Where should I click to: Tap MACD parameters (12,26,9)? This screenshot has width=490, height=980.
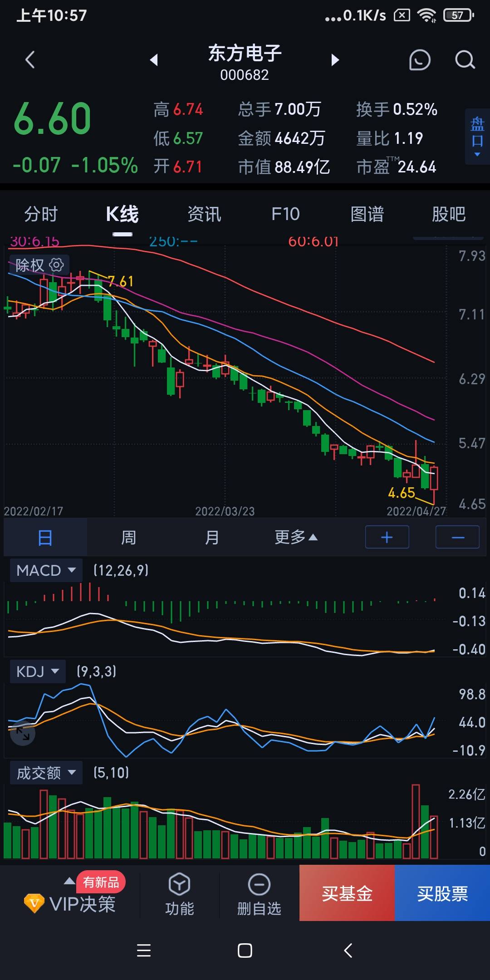click(121, 570)
